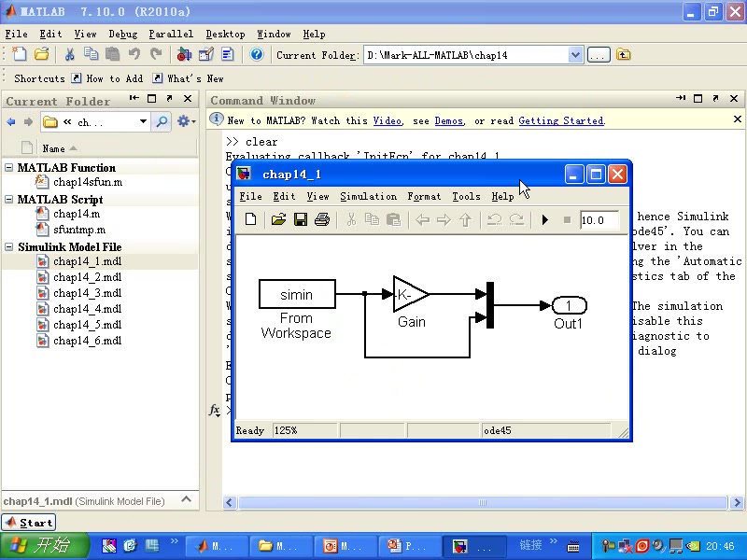747x560 pixels.
Task: Select the Gain block in model
Action: pyautogui.click(x=410, y=294)
